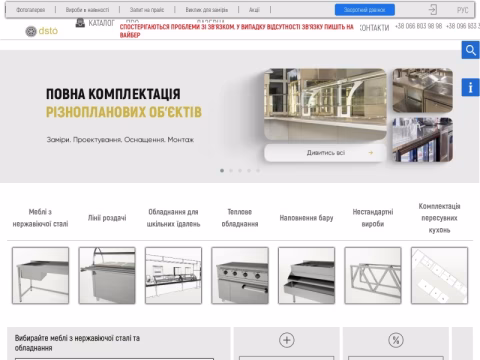480x360 pixels.
Task: Select the fifth carousel dot
Action: coord(258,170)
